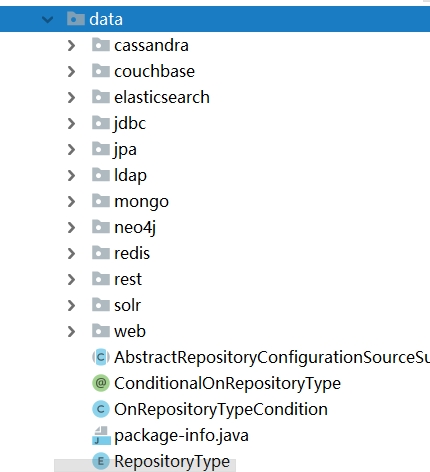Select the rest package name
This screenshot has width=430, height=472.
128,279
